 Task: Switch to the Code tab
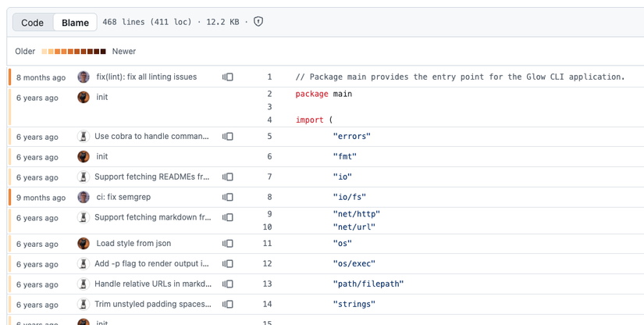click(x=33, y=23)
